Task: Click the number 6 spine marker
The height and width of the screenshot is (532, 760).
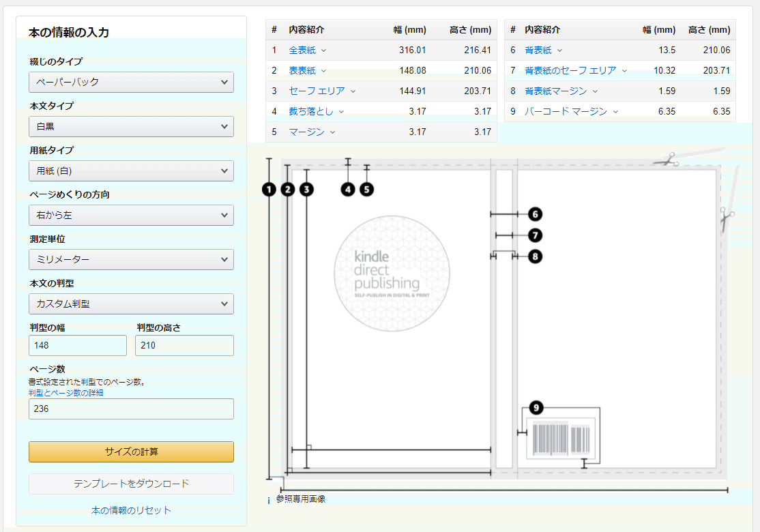Action: click(535, 214)
